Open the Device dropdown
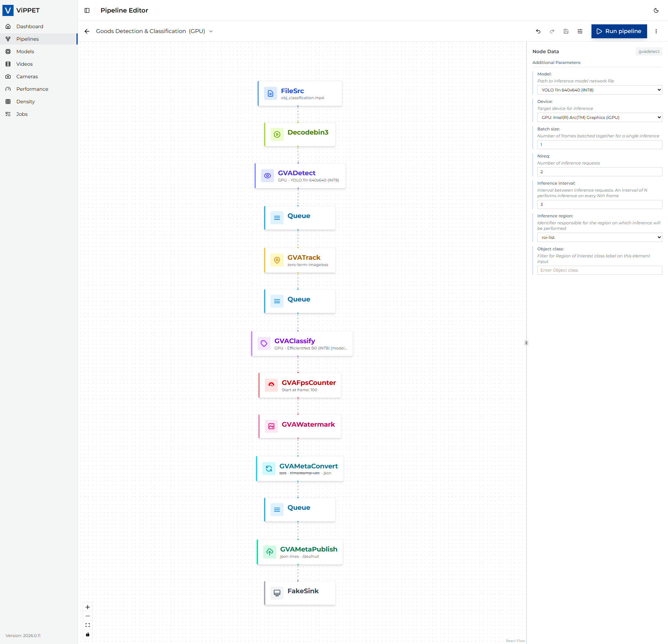668x644 pixels. point(599,118)
